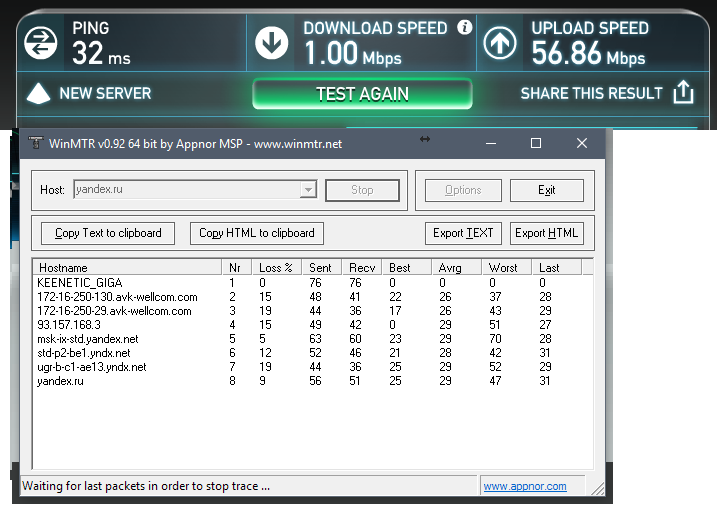Viewport: 717px width, 520px height.
Task: Click Copy HTML to clipboard
Action: [x=257, y=233]
